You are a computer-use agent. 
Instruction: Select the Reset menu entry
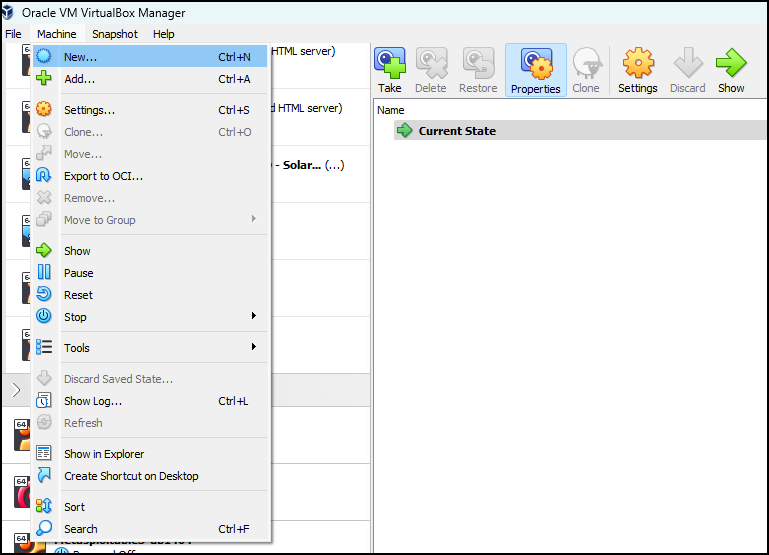[x=150, y=295]
